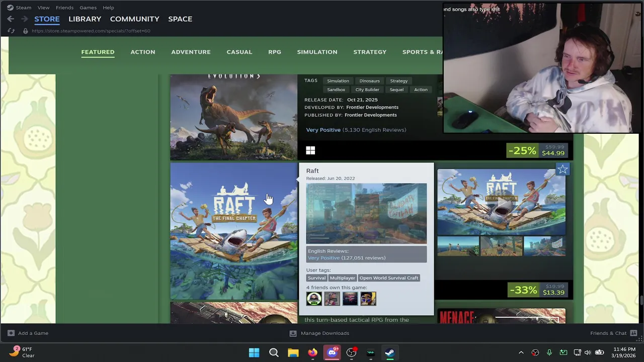The width and height of the screenshot is (644, 362).
Task: Open second friend avatar who owns Raft
Action: point(332,299)
